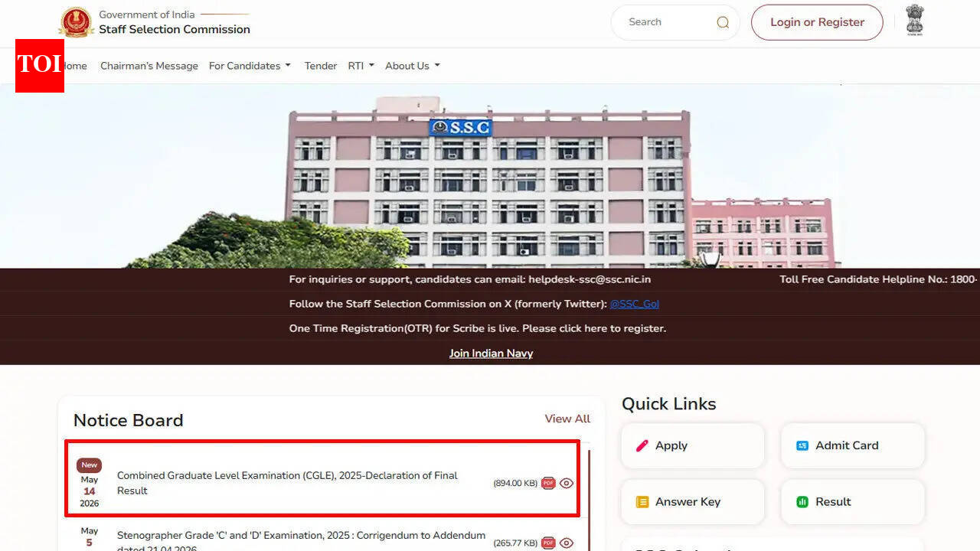Open the Admit Card quick link

853,445
